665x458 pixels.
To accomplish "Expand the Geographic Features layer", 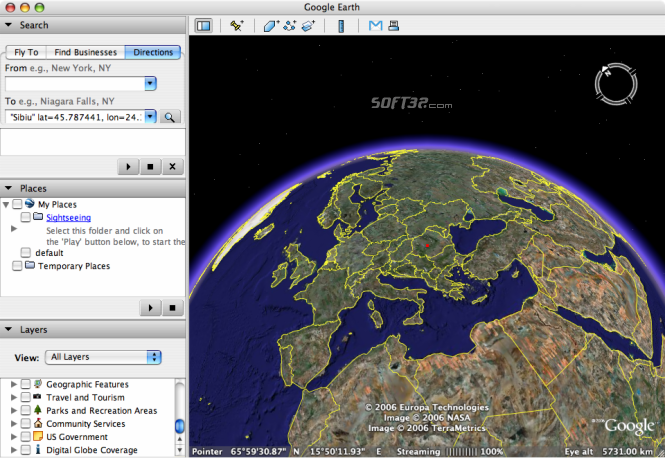I will pos(14,384).
